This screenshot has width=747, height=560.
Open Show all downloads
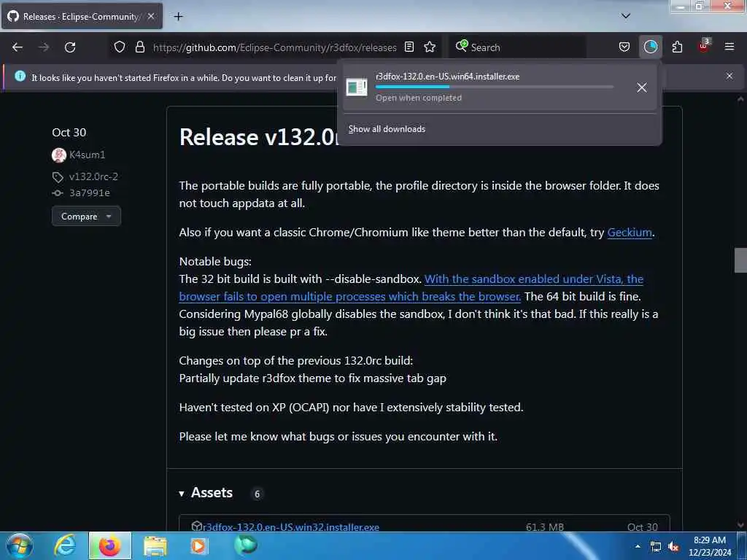coord(387,129)
